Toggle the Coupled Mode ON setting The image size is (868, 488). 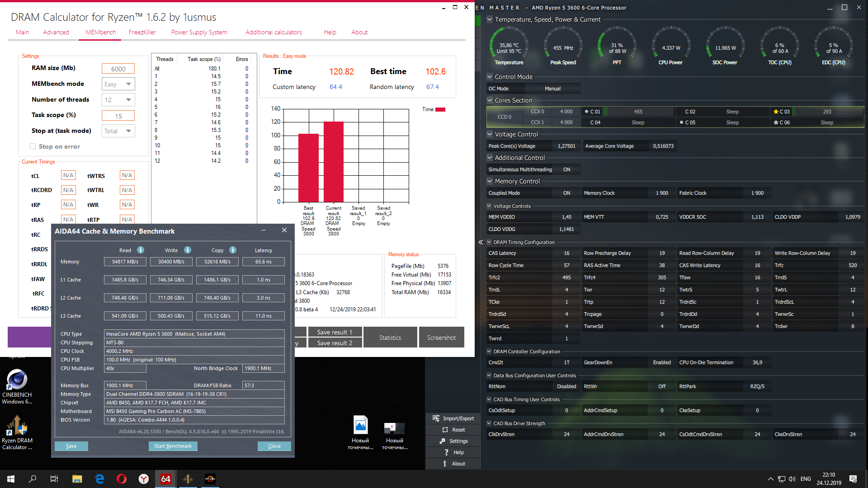[x=566, y=193]
